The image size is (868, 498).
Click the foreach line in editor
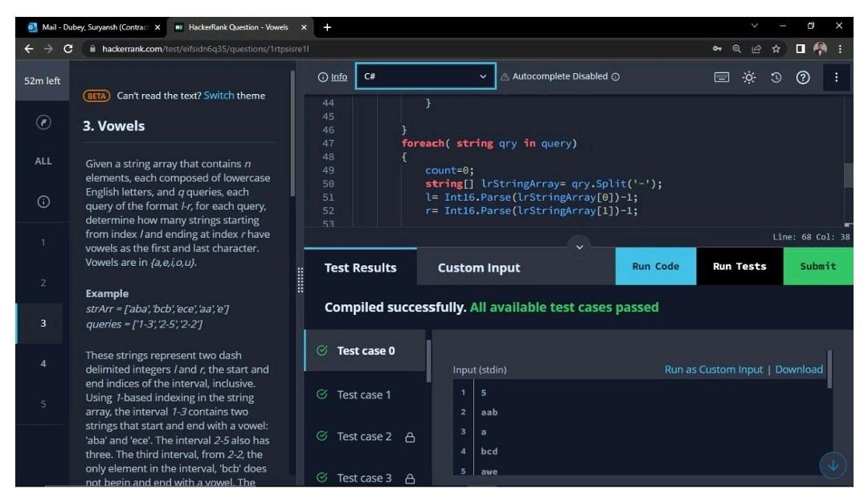pos(489,143)
